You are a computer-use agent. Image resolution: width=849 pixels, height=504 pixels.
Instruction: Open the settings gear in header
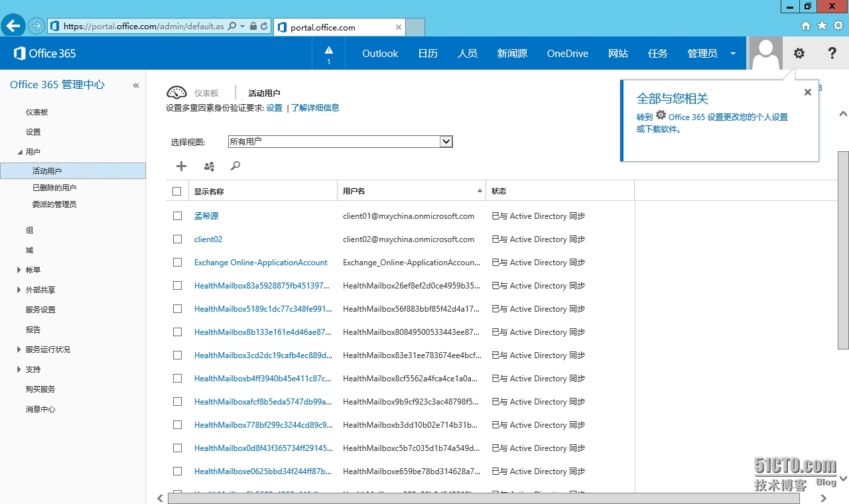(x=799, y=54)
